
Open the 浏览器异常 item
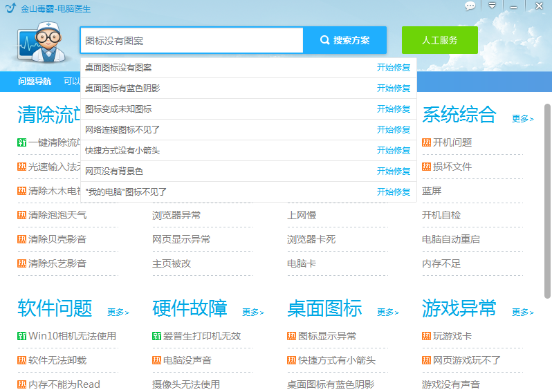point(176,215)
